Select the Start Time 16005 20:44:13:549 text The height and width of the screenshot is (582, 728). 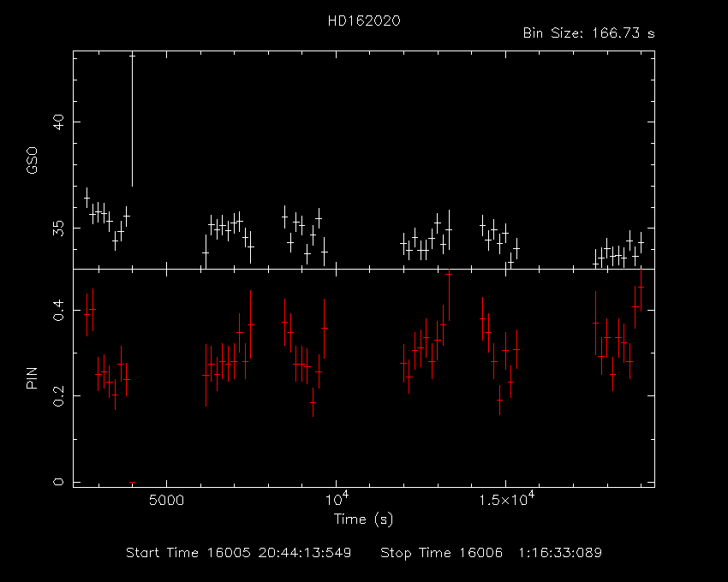tap(239, 553)
